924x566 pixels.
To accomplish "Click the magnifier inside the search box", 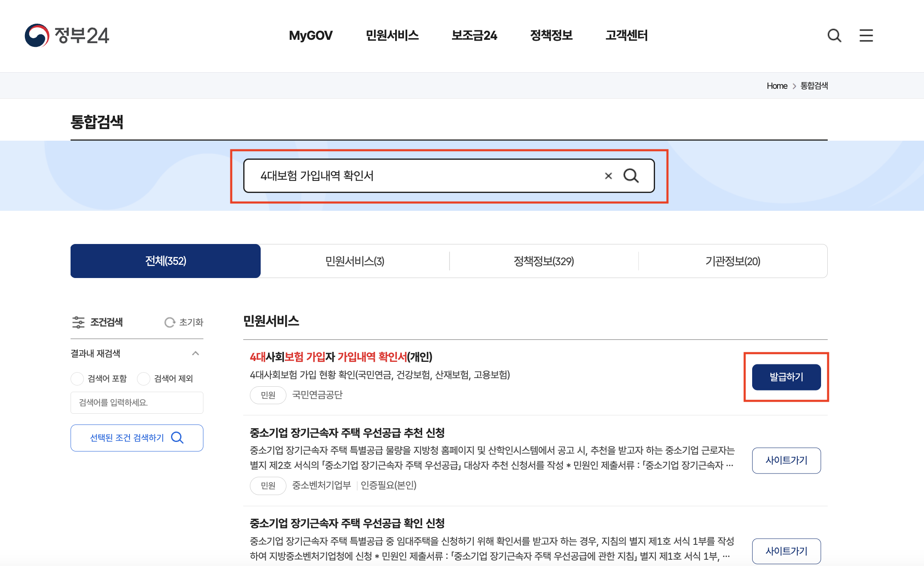I will [x=631, y=176].
